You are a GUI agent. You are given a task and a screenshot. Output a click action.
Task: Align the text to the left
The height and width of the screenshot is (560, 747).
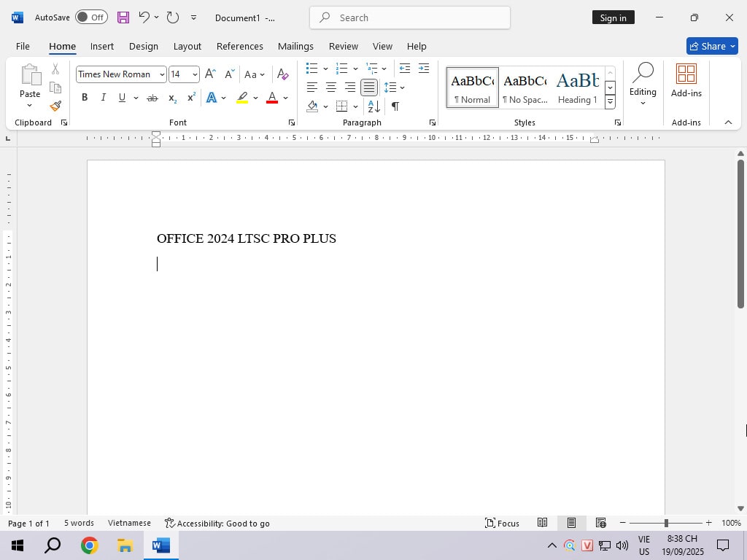(x=312, y=87)
